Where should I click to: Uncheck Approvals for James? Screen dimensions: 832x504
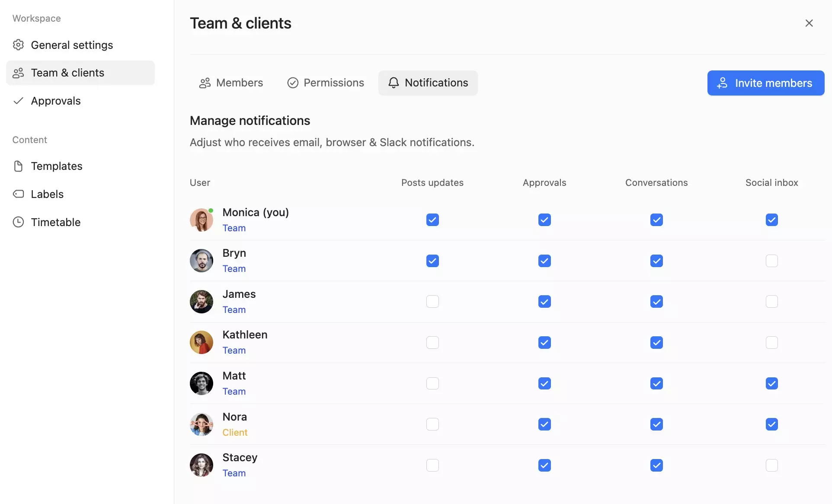tap(544, 302)
